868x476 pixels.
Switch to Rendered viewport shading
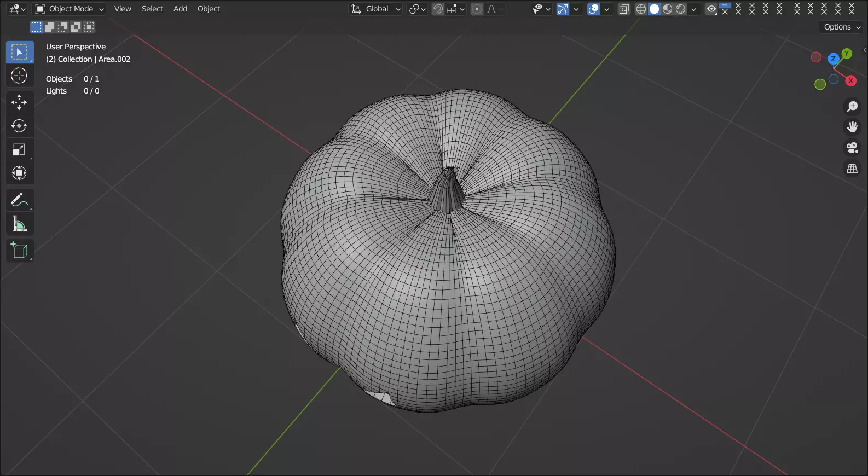tap(680, 9)
